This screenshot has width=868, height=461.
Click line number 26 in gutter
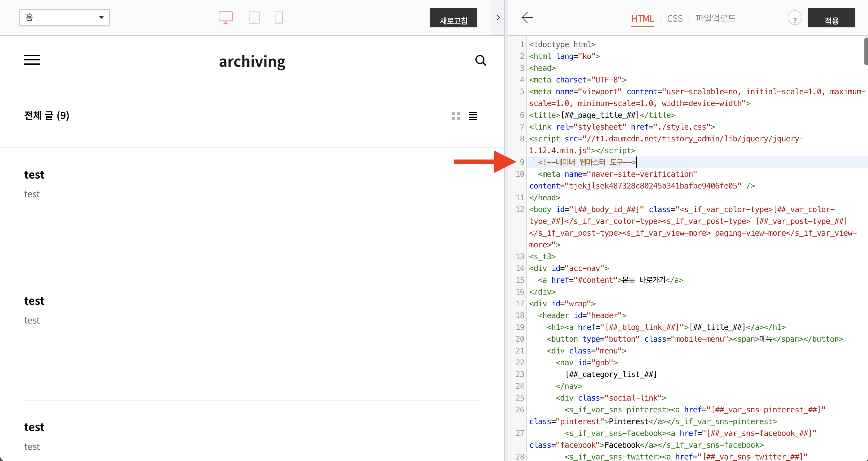pyautogui.click(x=519, y=410)
